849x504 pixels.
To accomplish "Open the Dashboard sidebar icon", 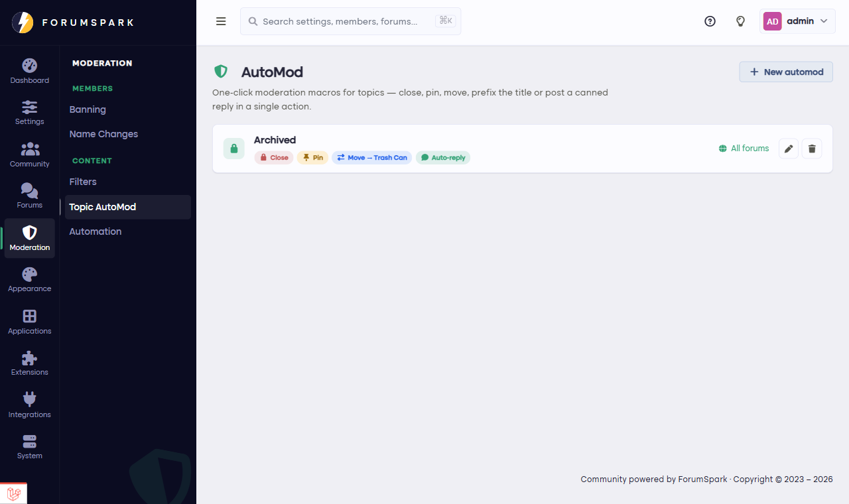I will tap(29, 65).
